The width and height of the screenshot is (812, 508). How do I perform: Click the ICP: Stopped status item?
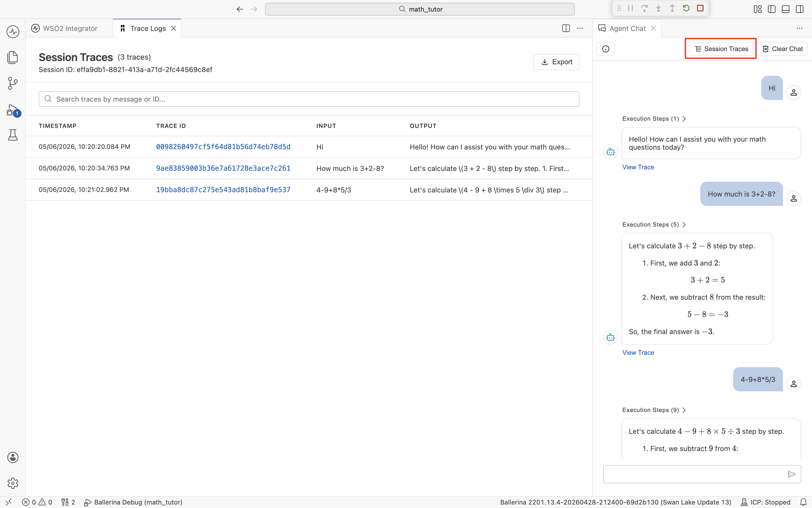coord(766,502)
